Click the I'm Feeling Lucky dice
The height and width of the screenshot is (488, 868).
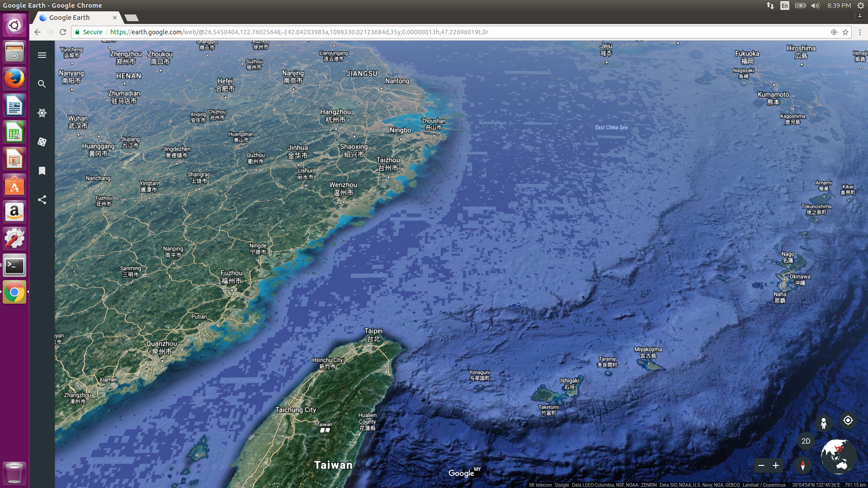pos(42,142)
